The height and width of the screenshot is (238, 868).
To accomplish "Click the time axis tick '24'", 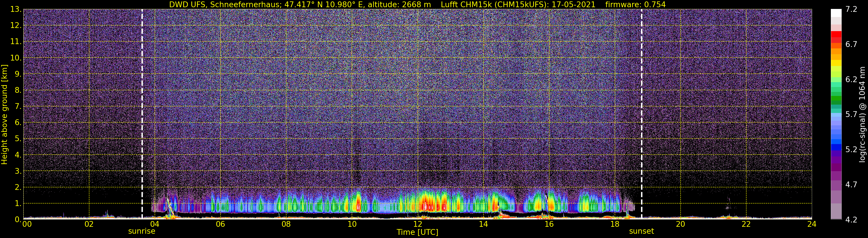I will [x=812, y=224].
